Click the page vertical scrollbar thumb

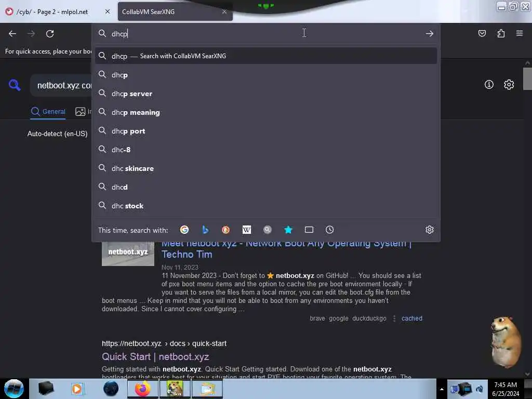pos(527,79)
